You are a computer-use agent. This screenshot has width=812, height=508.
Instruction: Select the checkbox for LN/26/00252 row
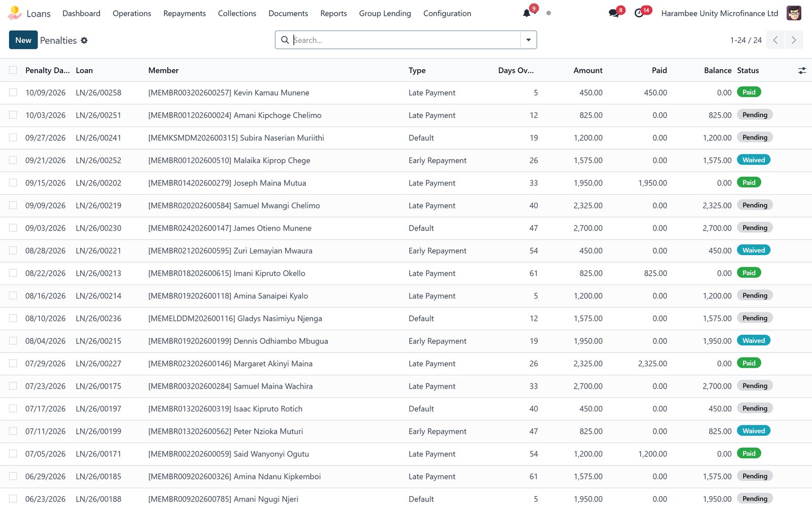(13, 160)
